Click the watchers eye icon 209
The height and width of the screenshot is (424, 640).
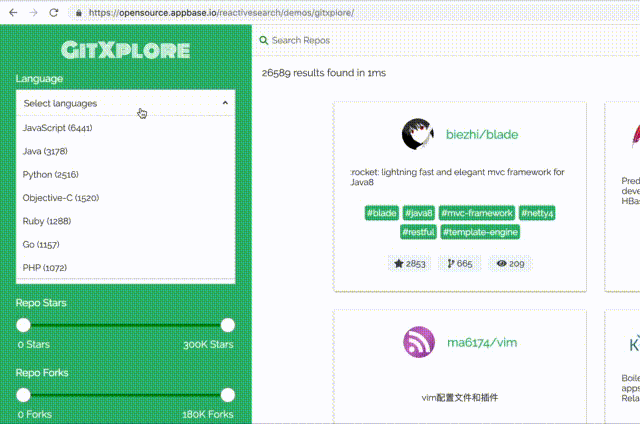click(x=502, y=264)
